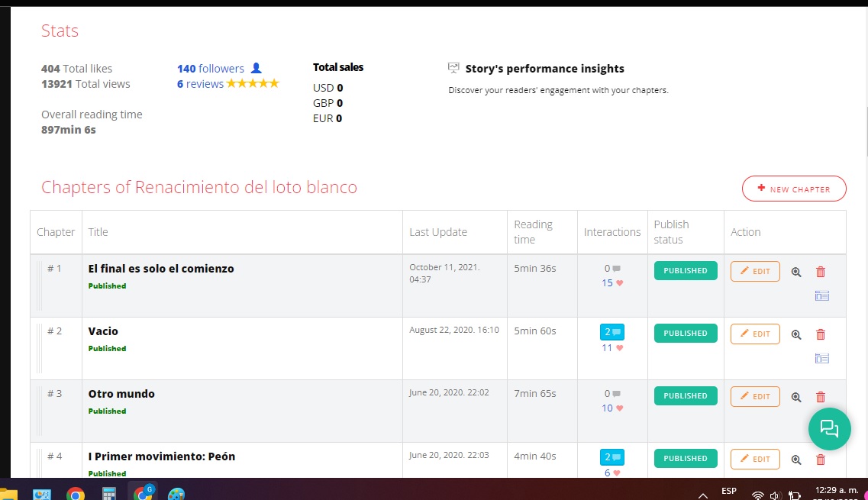Open the green chat bubble widget
Image resolution: width=868 pixels, height=500 pixels.
point(829,428)
